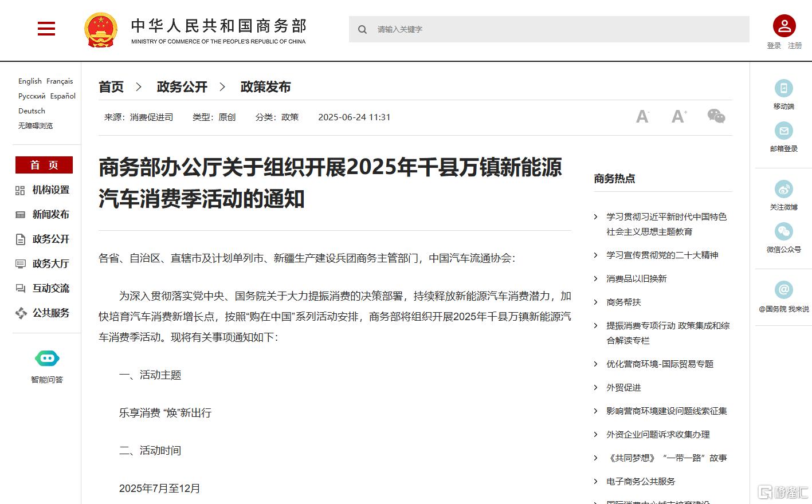Open 《共同梦想》一带一路故事 link
Image resolution: width=812 pixels, height=504 pixels.
tap(666, 458)
